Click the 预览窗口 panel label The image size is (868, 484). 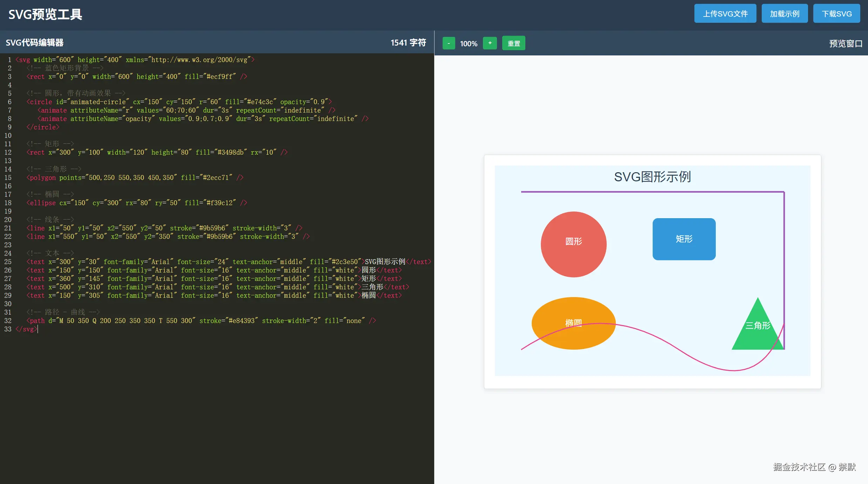coord(845,43)
